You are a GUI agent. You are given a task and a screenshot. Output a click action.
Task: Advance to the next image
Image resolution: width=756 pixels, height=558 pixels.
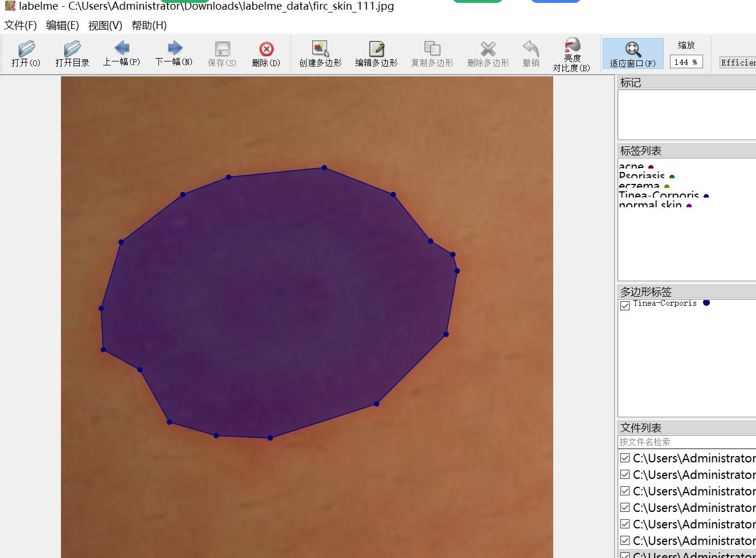(x=174, y=54)
